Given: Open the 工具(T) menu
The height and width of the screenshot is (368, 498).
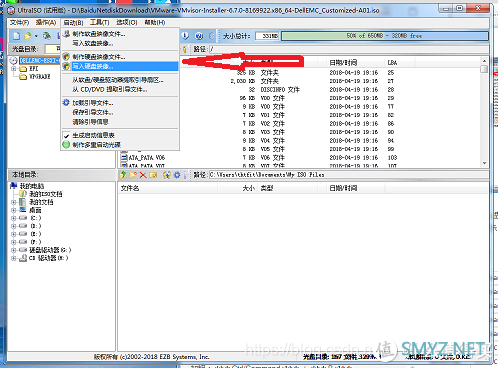Looking at the screenshot, I should point(99,22).
